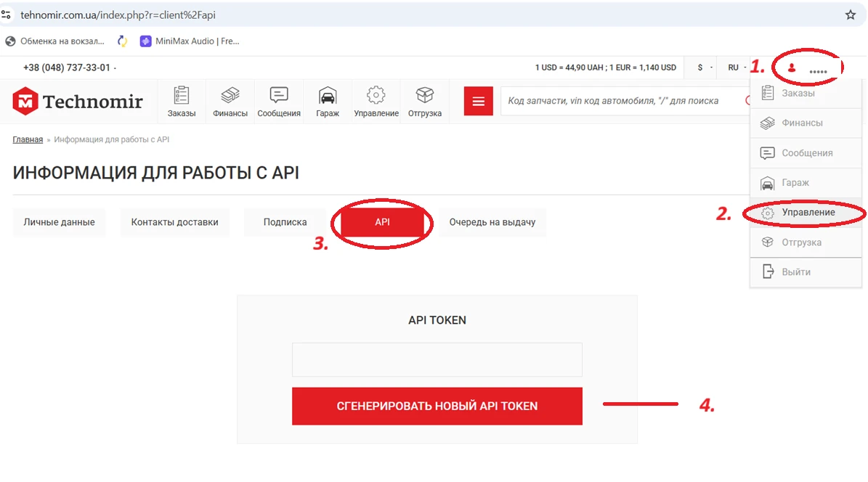This screenshot has width=868, height=482.
Task: Select Гараж in the account dropdown menu
Action: click(x=806, y=183)
